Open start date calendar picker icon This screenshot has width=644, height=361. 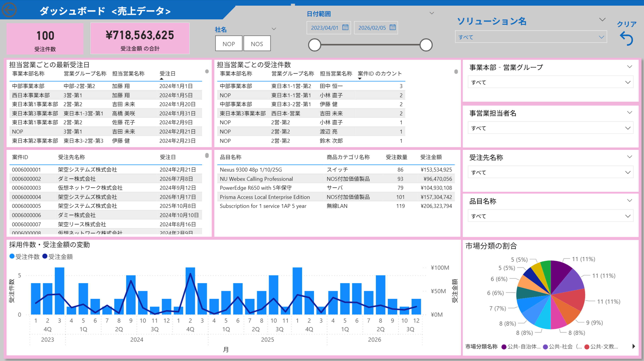pyautogui.click(x=345, y=27)
